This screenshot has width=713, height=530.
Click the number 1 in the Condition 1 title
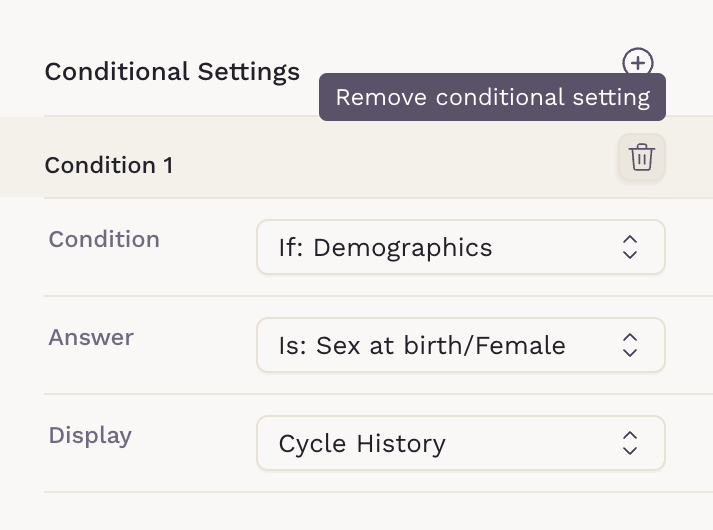click(x=167, y=165)
